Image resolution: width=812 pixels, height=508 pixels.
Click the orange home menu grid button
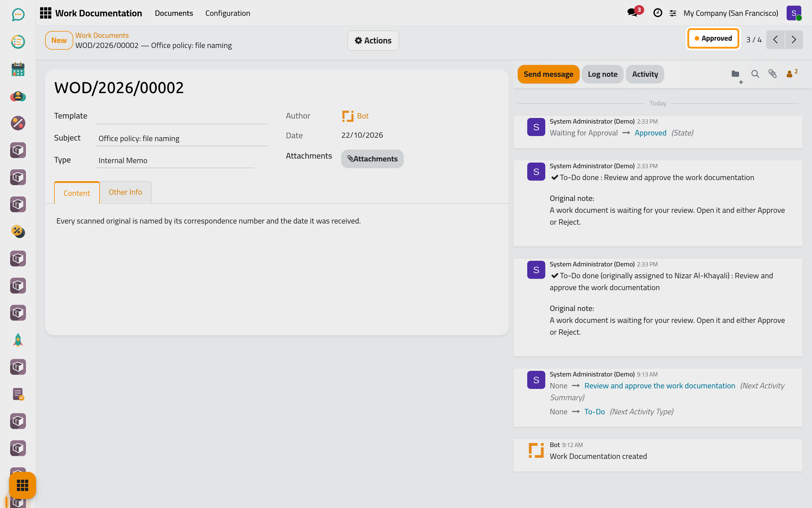click(x=22, y=485)
